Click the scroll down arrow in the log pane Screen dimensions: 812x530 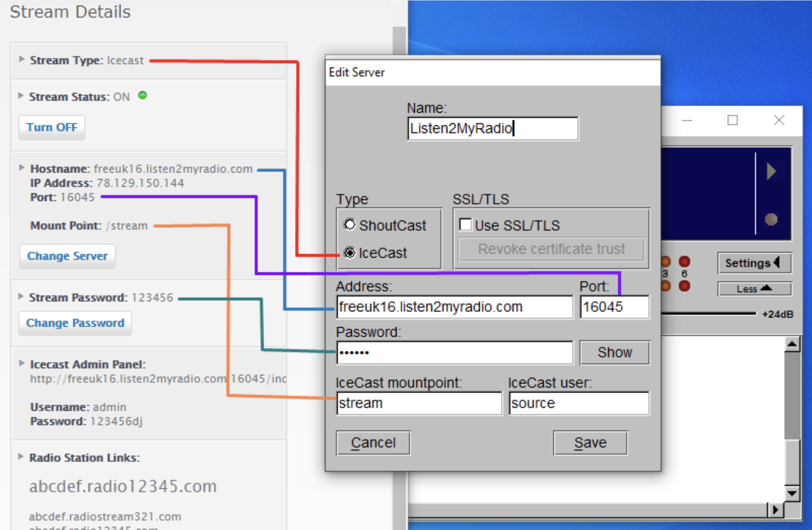pos(792,494)
